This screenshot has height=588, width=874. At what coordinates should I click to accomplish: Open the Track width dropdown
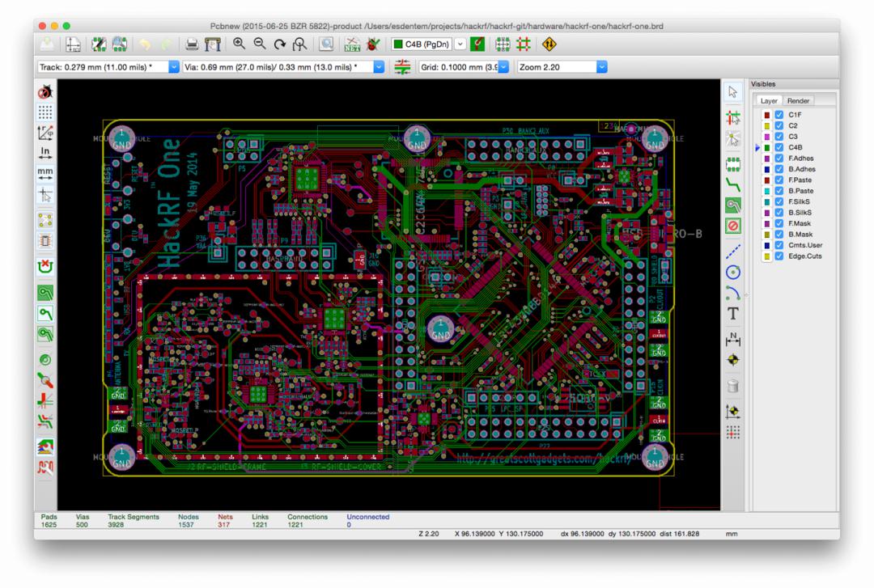(x=174, y=67)
